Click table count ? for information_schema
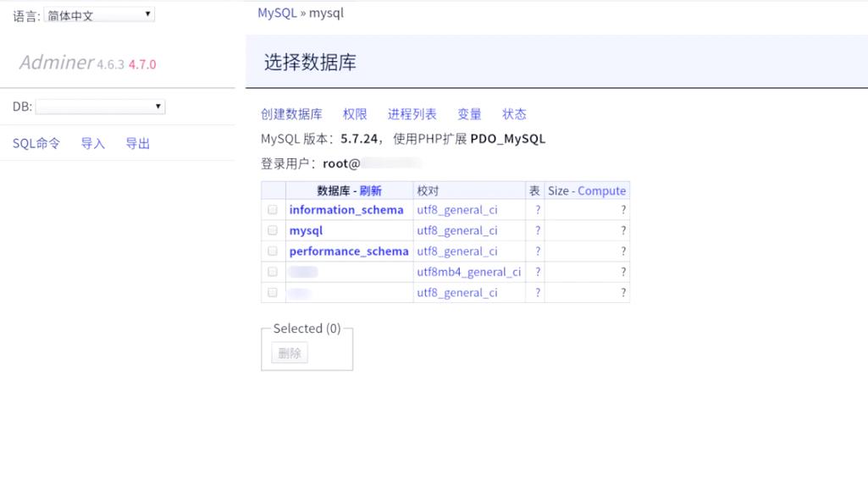868x491 pixels. click(538, 210)
